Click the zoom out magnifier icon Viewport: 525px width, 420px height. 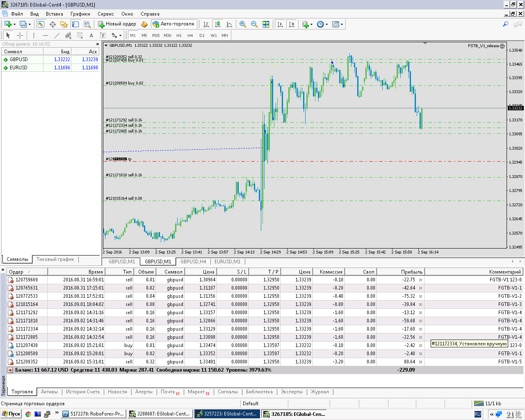tap(254, 24)
